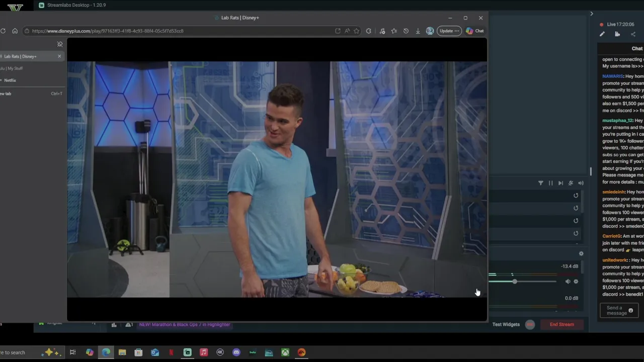Screen dimensions: 644x362
Task: Click the Edge home icon
Action: pyautogui.click(x=15, y=31)
